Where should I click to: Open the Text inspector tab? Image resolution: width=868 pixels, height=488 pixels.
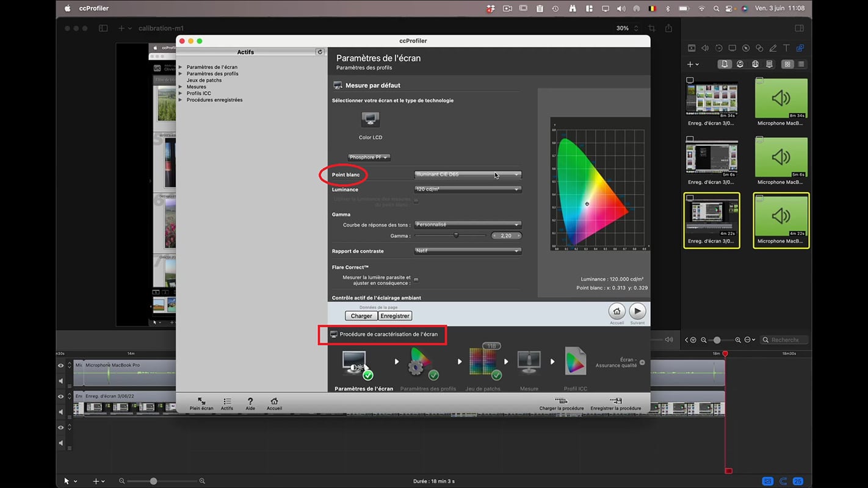tap(786, 48)
